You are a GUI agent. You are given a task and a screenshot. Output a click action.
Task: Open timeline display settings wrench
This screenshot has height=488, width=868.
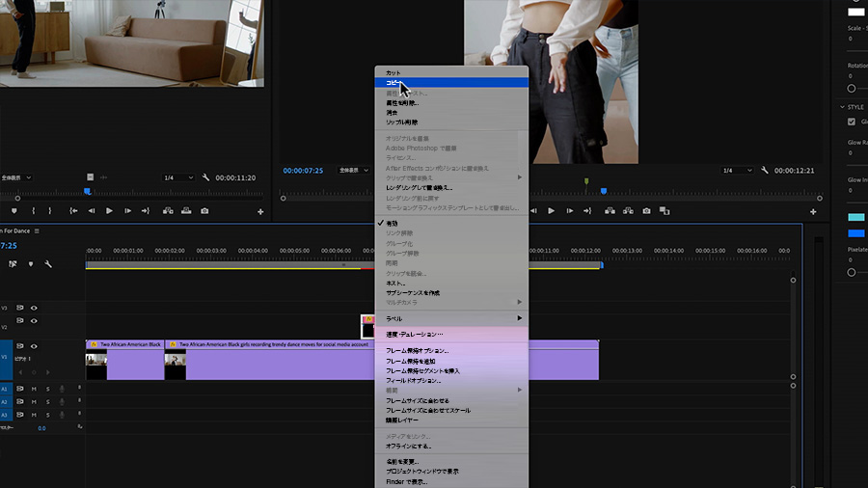[48, 264]
